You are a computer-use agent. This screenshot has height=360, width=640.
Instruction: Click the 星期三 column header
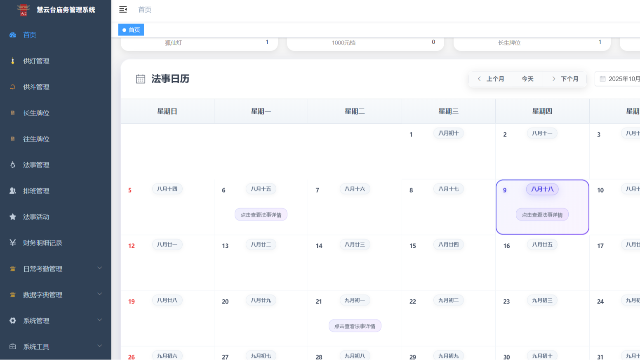pyautogui.click(x=449, y=111)
